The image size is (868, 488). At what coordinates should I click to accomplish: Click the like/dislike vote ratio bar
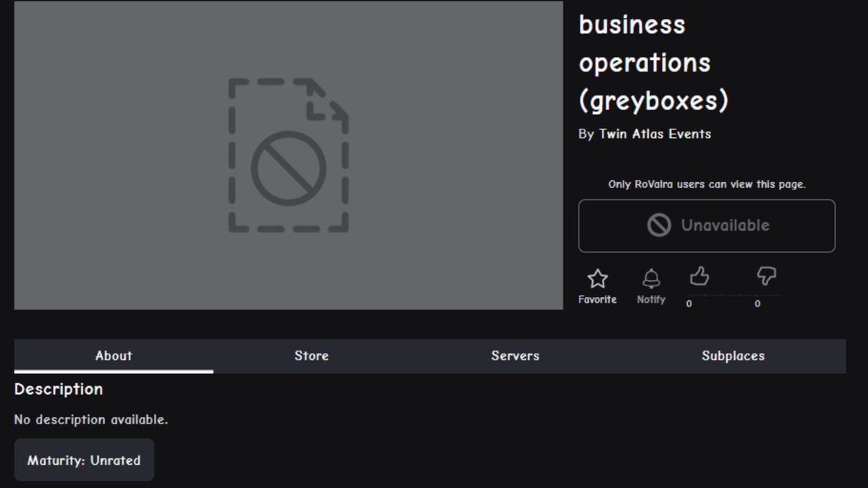point(733,295)
